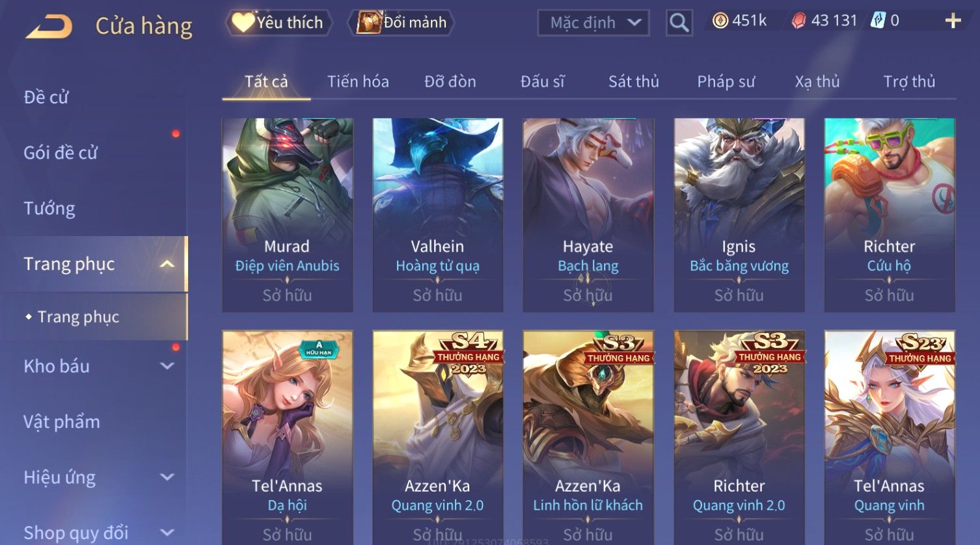Viewport: 980px width, 545px height.
Task: Select Hayate Bạch lang skin card
Action: [588, 215]
